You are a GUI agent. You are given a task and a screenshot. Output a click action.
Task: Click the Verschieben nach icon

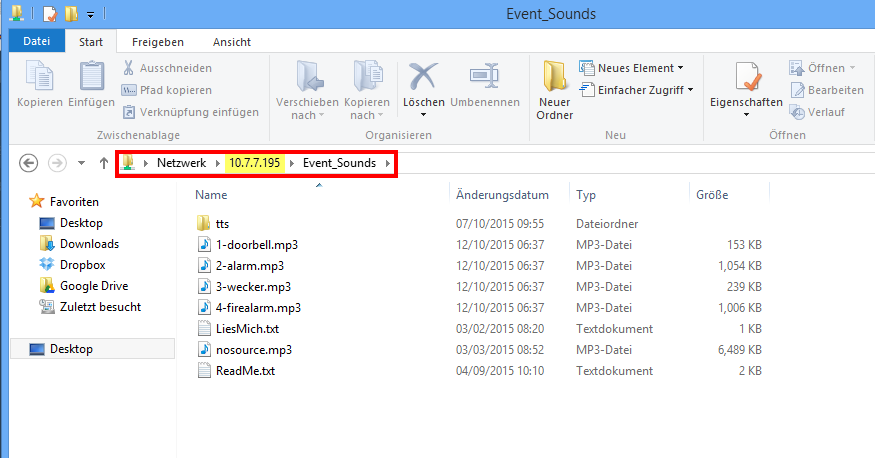(309, 78)
